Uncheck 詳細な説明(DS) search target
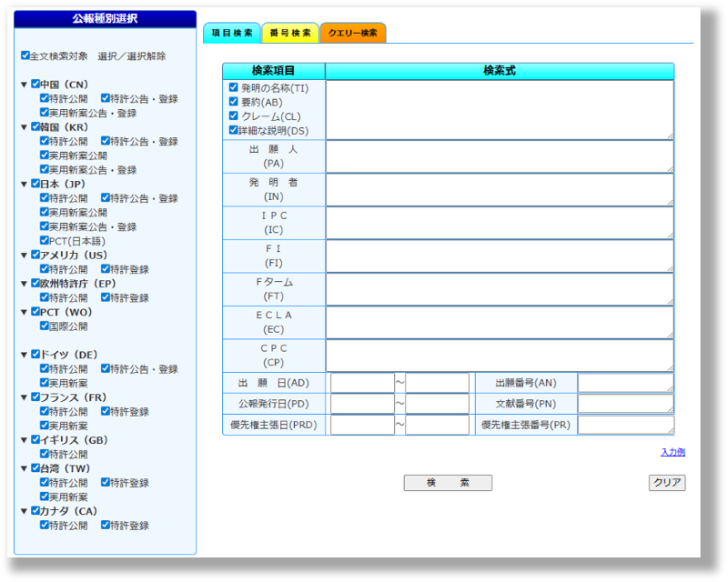 click(234, 130)
